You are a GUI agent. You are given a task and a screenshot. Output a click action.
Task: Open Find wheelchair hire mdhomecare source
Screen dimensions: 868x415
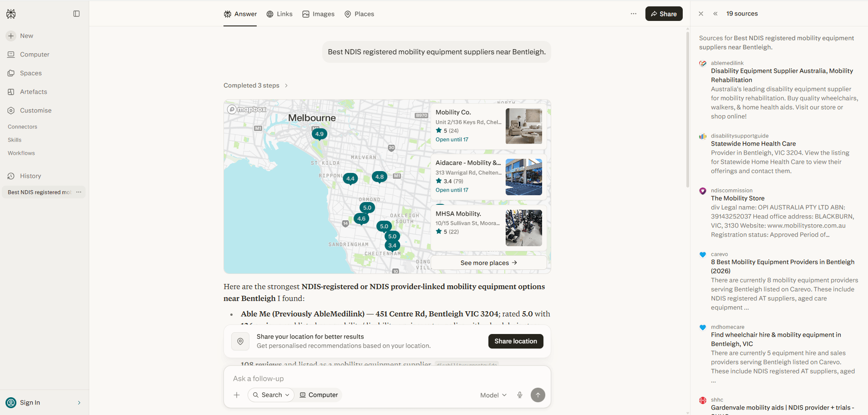[776, 339]
